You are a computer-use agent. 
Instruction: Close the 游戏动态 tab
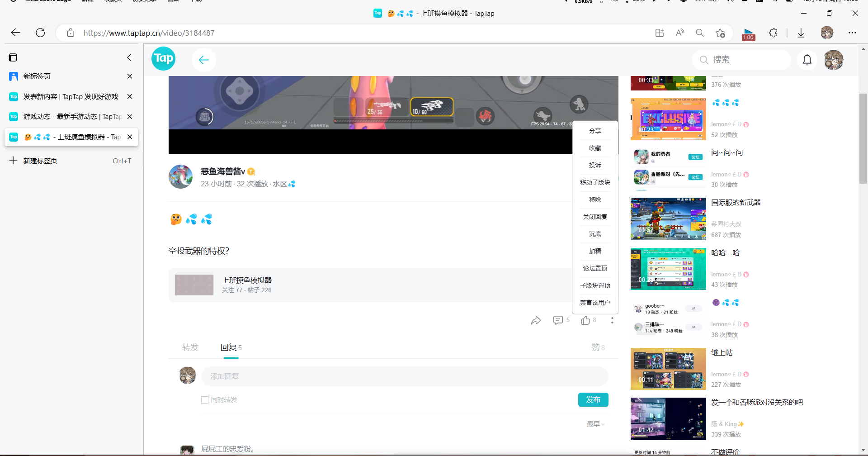[x=130, y=116]
